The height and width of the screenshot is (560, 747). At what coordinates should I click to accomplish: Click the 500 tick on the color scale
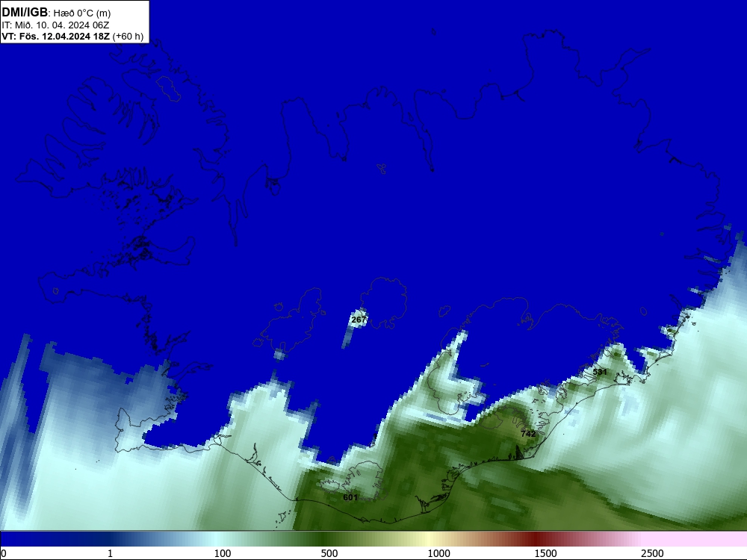point(329,553)
